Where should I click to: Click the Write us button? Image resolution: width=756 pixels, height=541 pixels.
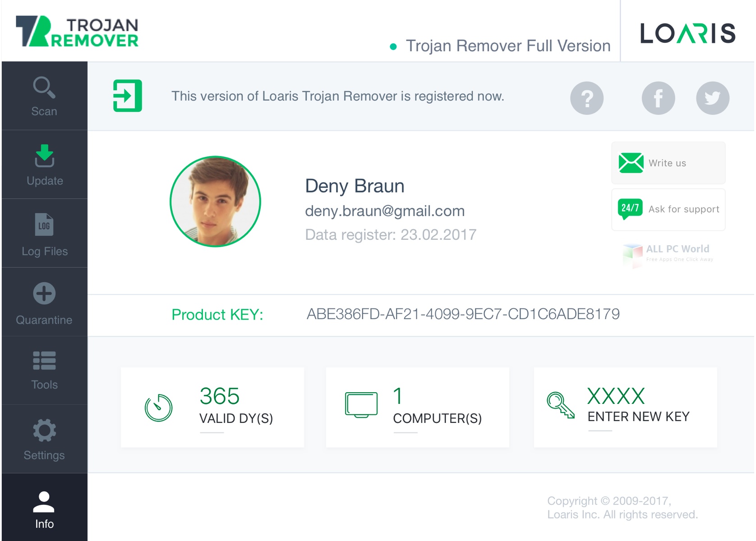click(668, 163)
